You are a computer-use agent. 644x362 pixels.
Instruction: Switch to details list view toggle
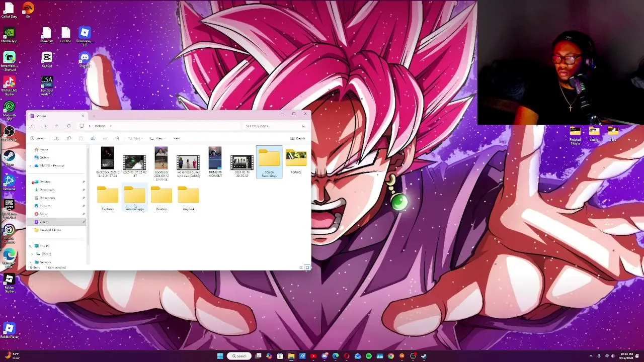click(301, 267)
